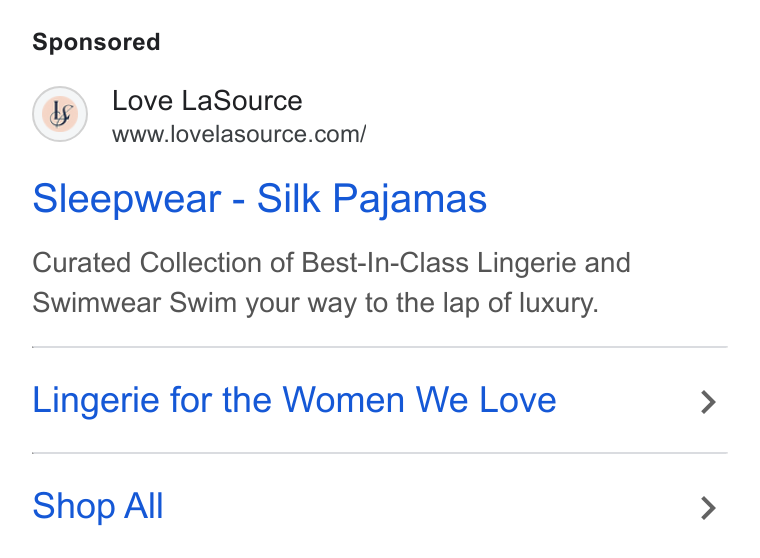Click the Love LaSource round logo icon

coord(60,114)
